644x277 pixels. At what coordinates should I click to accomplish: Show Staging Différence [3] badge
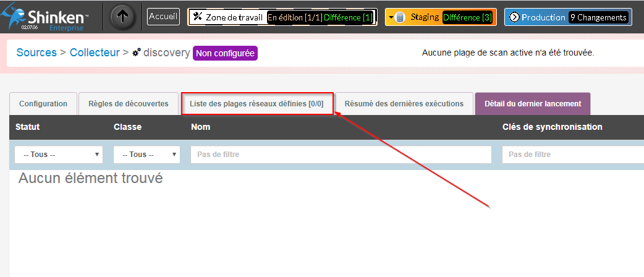468,17
